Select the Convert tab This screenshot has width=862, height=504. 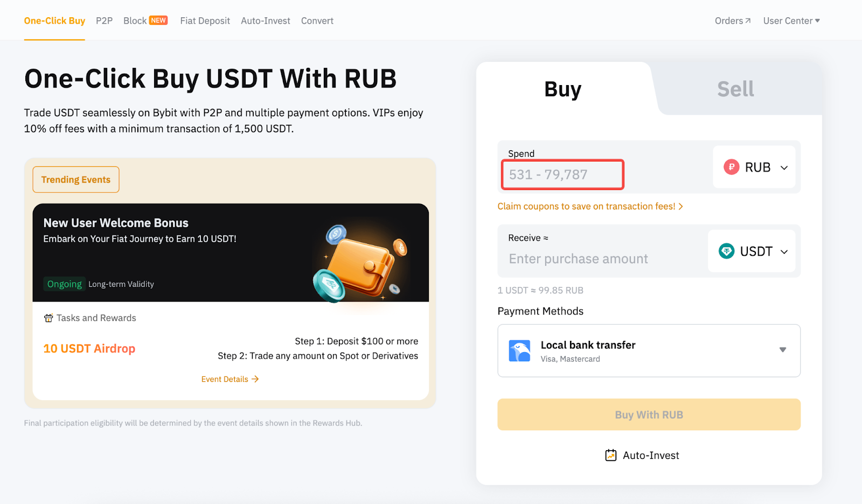coord(317,21)
